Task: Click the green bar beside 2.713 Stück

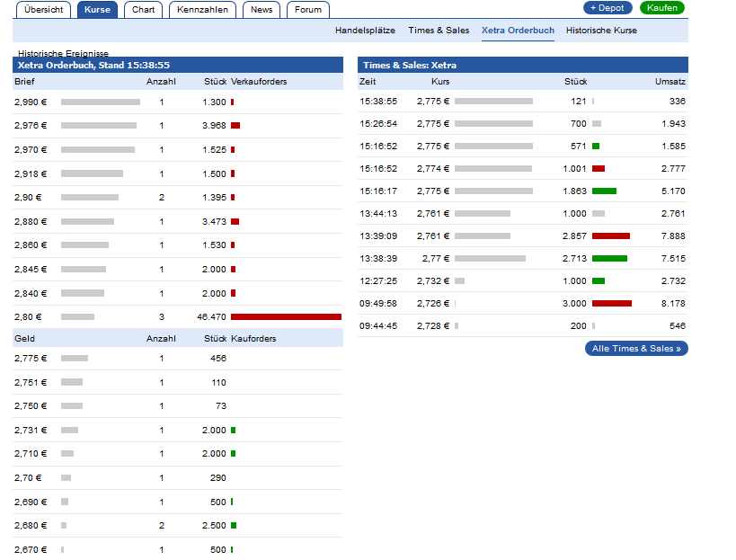Action: [x=609, y=259]
